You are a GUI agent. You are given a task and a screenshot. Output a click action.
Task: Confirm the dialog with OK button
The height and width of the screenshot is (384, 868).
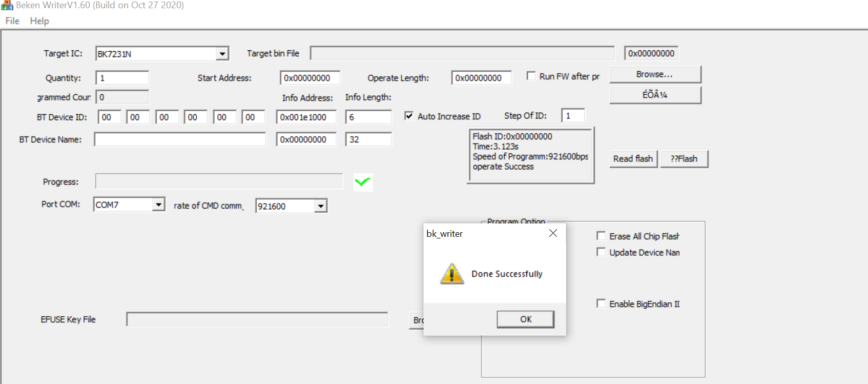tap(525, 319)
